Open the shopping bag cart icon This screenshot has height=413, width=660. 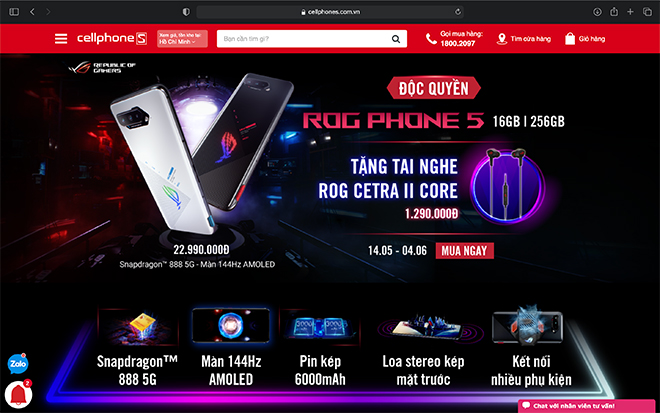pos(570,39)
